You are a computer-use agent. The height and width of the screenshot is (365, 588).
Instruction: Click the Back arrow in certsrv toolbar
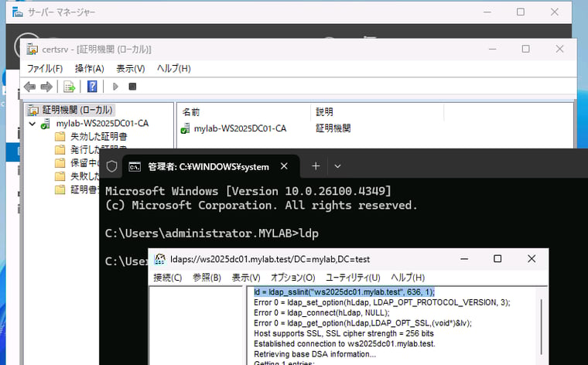click(29, 87)
